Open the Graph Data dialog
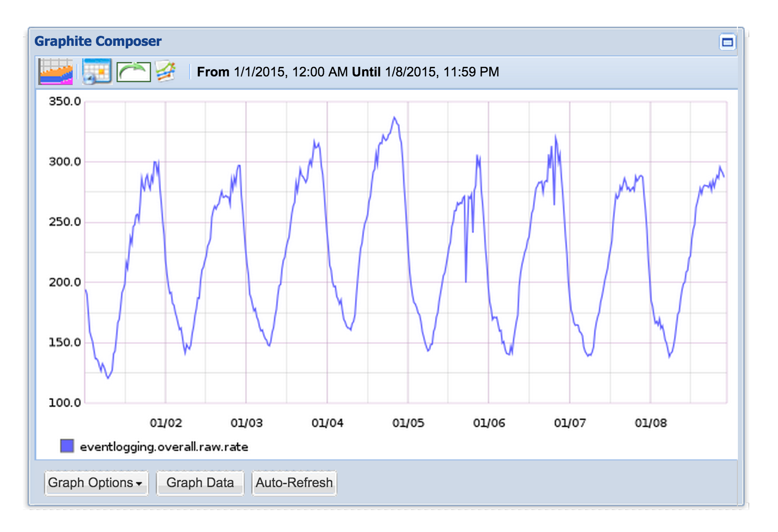This screenshot has height=532, width=778. coord(200,483)
